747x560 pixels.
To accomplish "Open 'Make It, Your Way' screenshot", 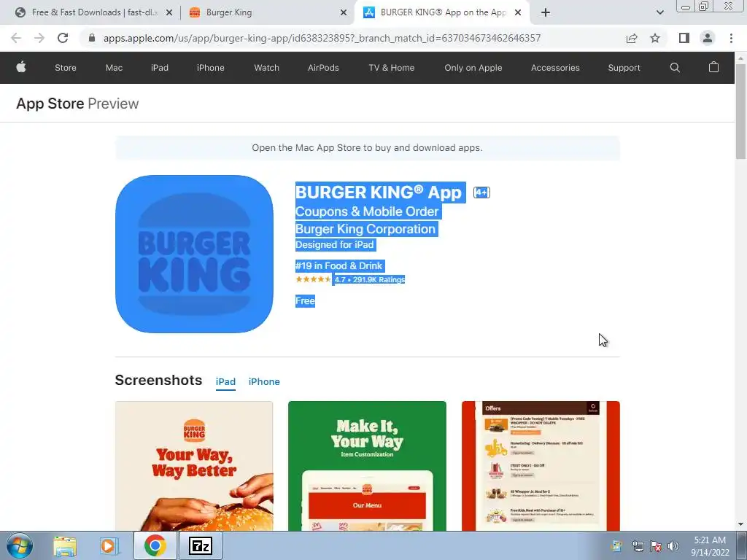I will pos(368,466).
